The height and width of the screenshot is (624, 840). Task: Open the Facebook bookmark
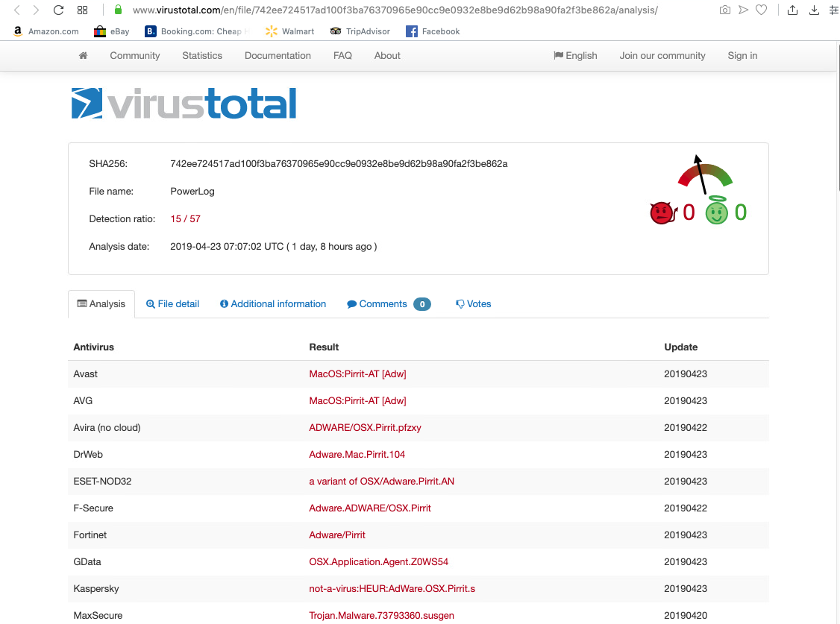point(433,31)
